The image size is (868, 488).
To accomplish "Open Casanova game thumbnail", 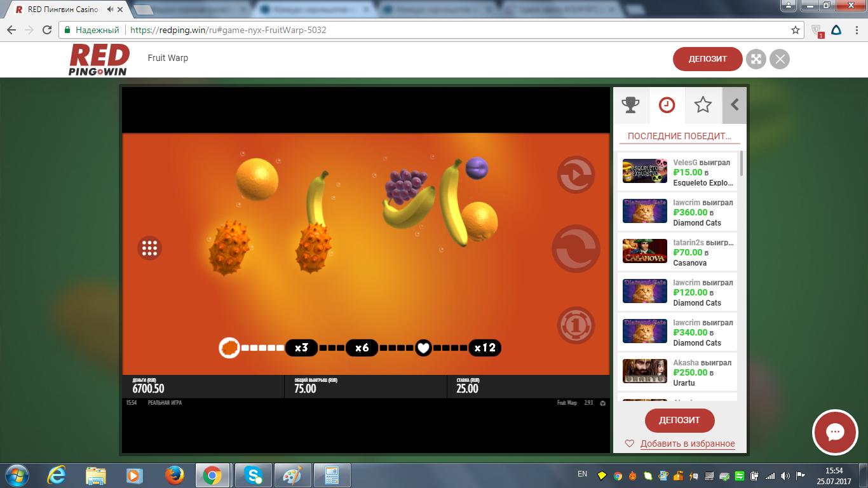I will coord(644,251).
